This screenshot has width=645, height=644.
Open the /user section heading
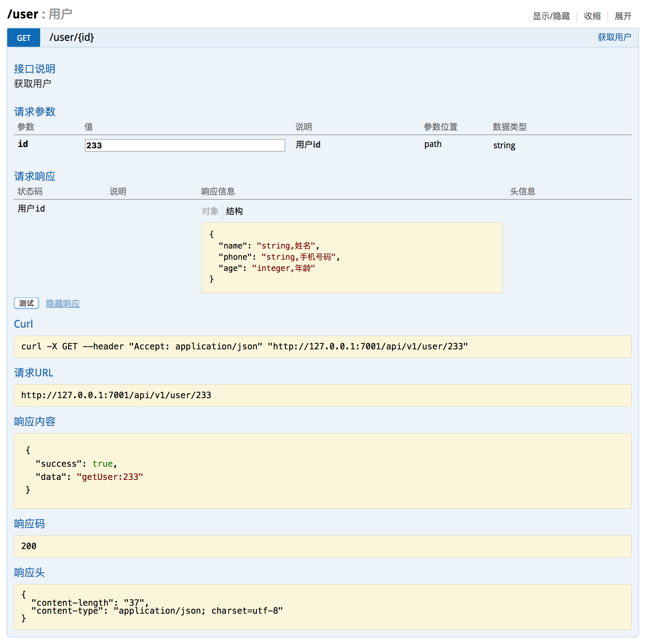[x=23, y=14]
